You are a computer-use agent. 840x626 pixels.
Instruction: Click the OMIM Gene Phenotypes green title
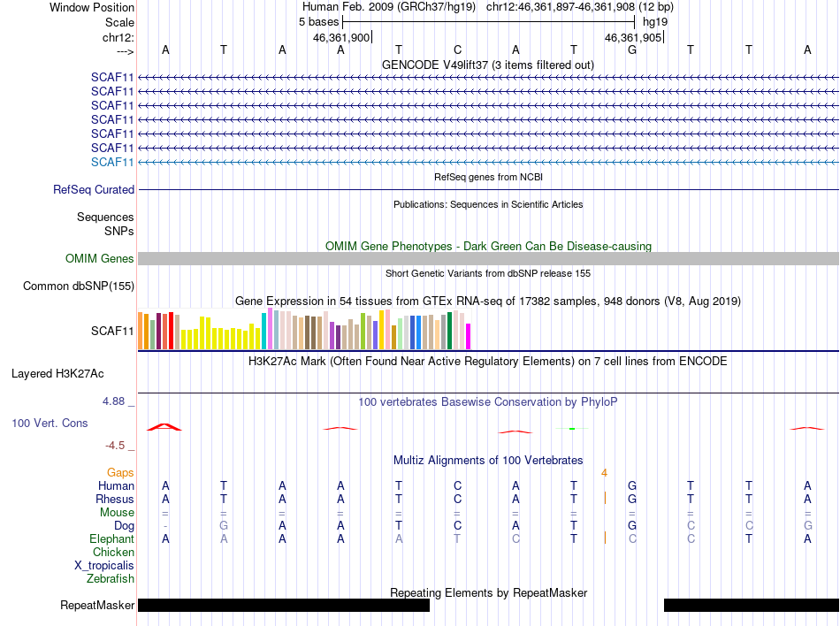pos(489,247)
